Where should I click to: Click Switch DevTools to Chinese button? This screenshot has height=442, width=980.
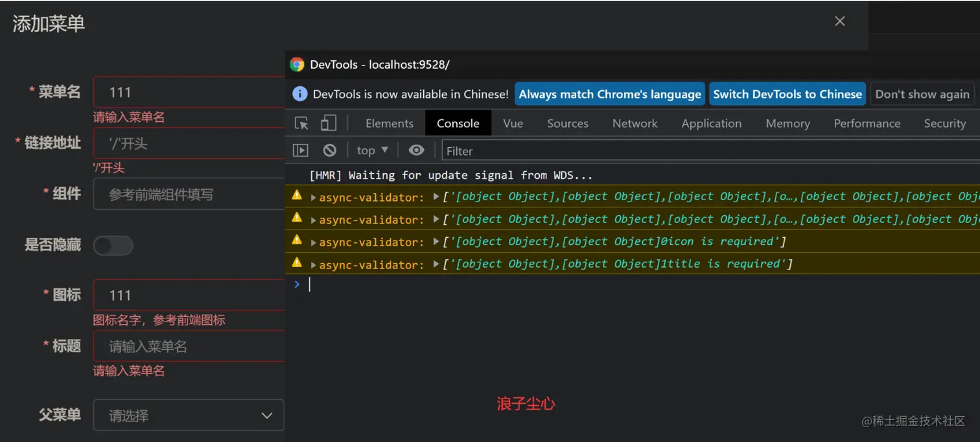[787, 94]
